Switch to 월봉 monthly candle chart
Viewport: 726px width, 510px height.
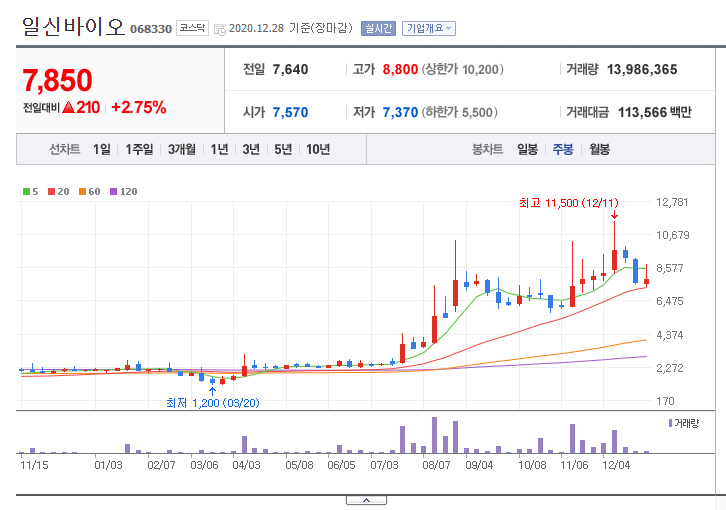click(x=599, y=149)
